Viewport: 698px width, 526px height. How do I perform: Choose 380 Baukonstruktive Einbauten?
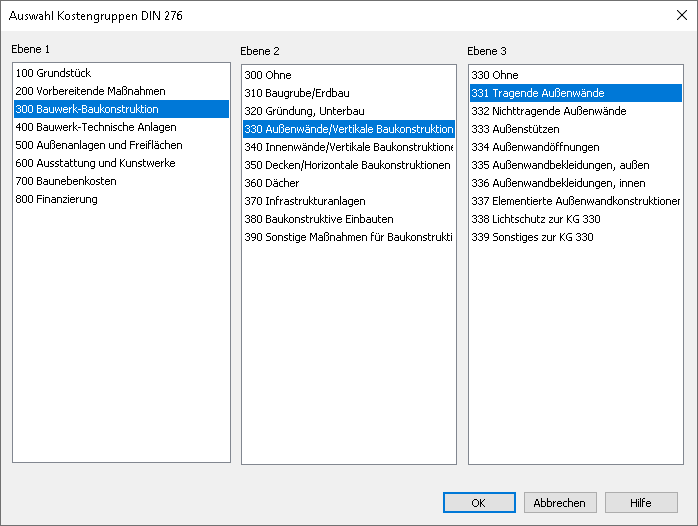(x=349, y=219)
